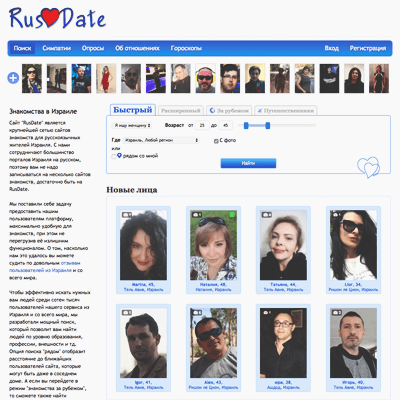The height and width of the screenshot is (400, 400).
Task: Click the double hearts icon in search box
Action: pyautogui.click(x=368, y=167)
